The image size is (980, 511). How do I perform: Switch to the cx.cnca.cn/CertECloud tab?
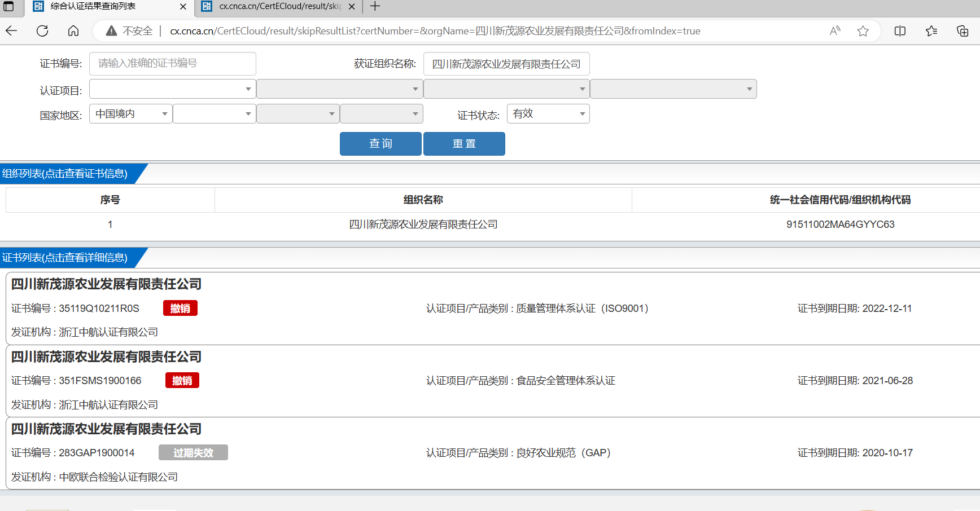point(279,7)
